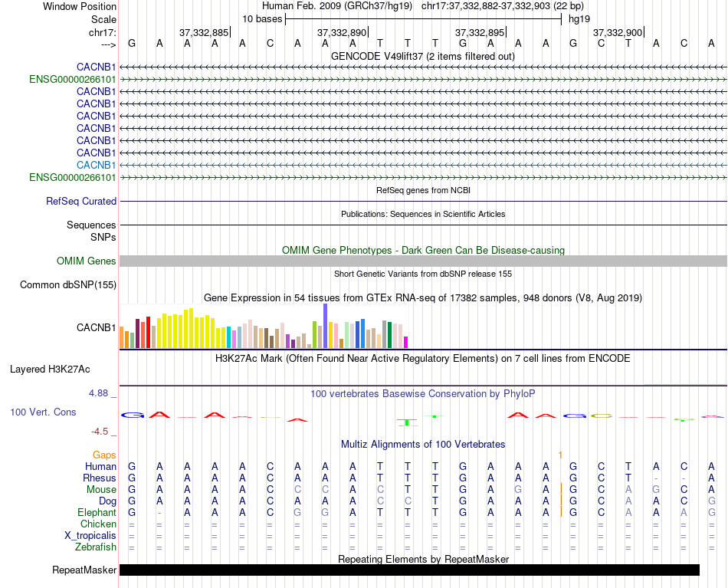The width and height of the screenshot is (728, 588).
Task: Click the orange Gaps label
Action: click(104, 455)
